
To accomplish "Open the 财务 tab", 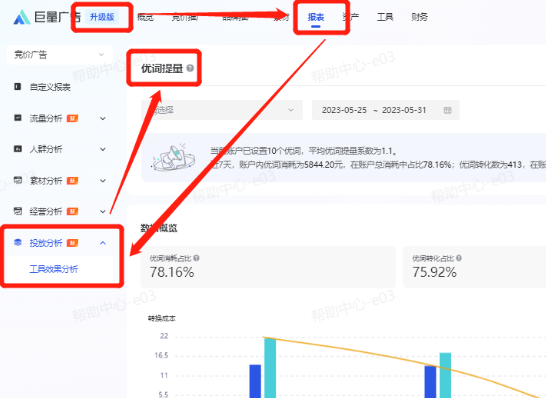I will point(419,17).
